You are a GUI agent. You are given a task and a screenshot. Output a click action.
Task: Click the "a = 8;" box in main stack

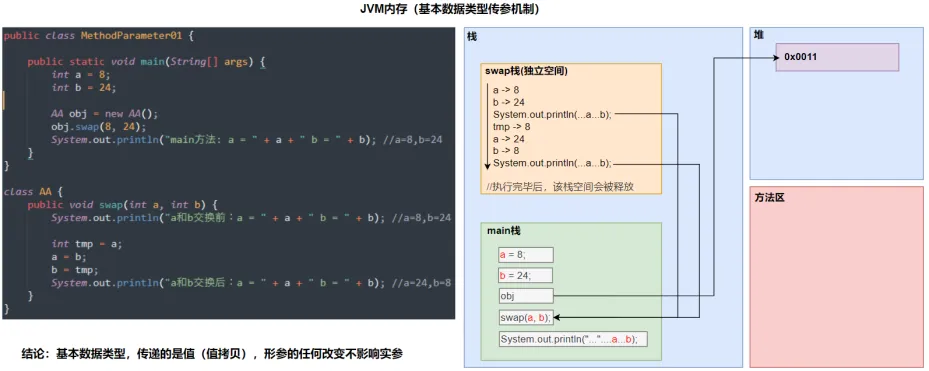[x=526, y=255]
